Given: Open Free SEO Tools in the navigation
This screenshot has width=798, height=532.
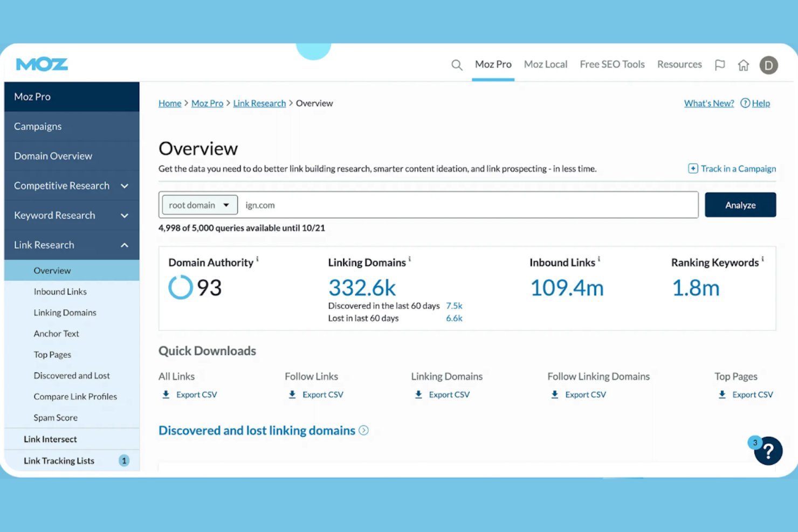Looking at the screenshot, I should click(612, 64).
